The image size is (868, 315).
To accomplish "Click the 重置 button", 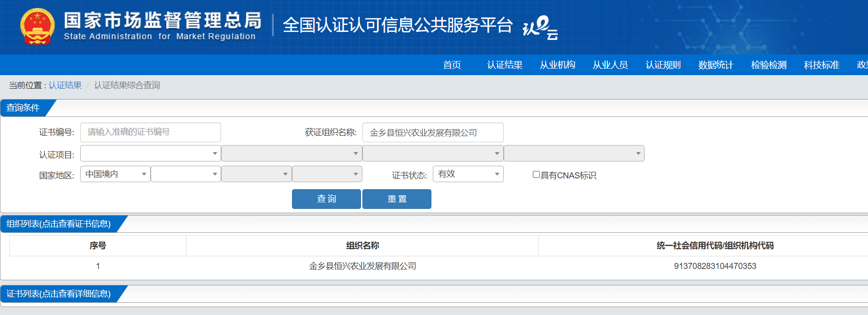I will tap(397, 199).
